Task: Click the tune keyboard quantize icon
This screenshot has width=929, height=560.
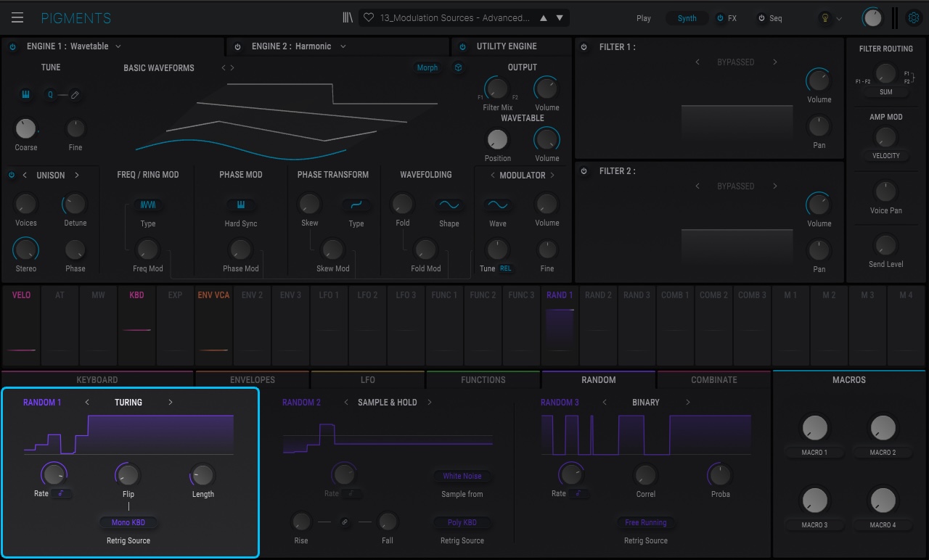Action: (25, 95)
